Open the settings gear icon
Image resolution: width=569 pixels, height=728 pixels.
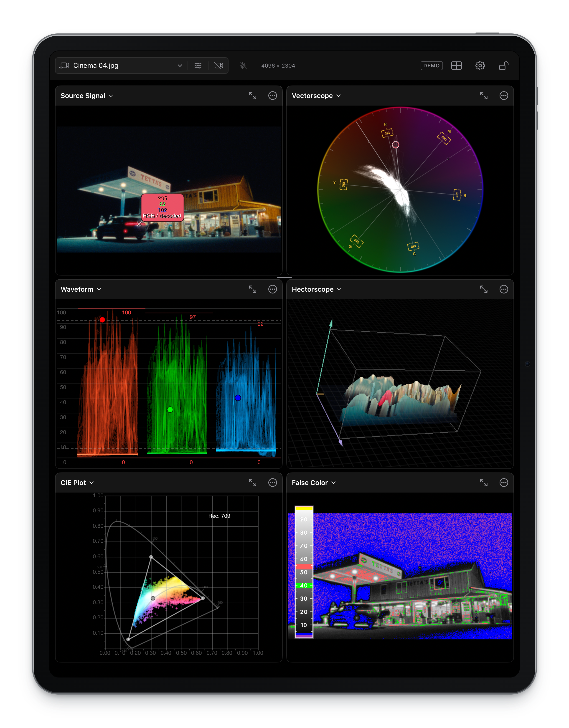[480, 66]
